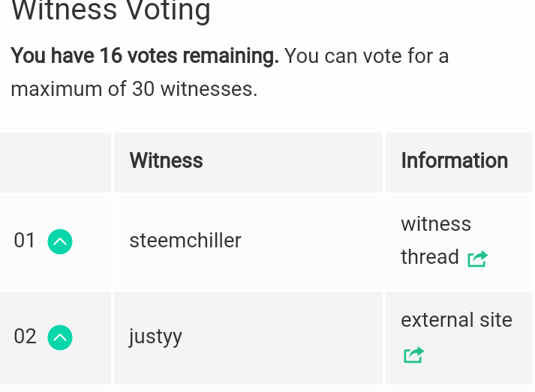Open steemchiller's witness thread external icon

pyautogui.click(x=477, y=259)
